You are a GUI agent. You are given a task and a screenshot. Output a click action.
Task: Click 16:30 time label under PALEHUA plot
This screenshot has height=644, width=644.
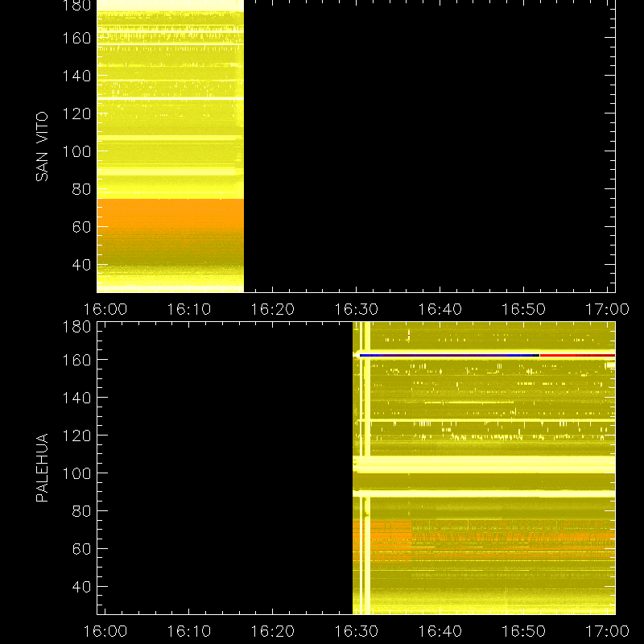click(x=356, y=631)
